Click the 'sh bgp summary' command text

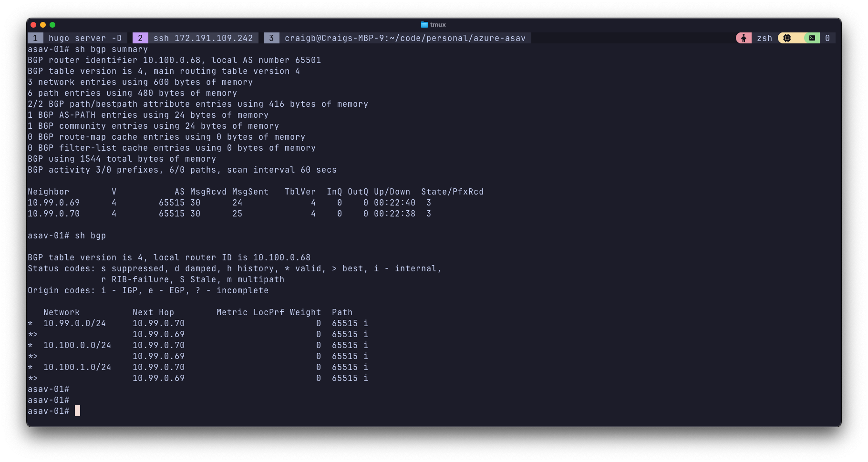(x=111, y=49)
